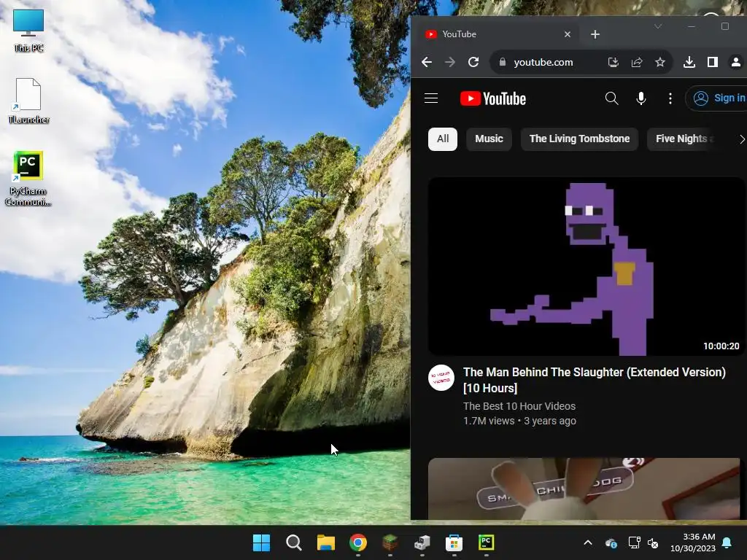Click the install app icon in address bar

pos(613,63)
